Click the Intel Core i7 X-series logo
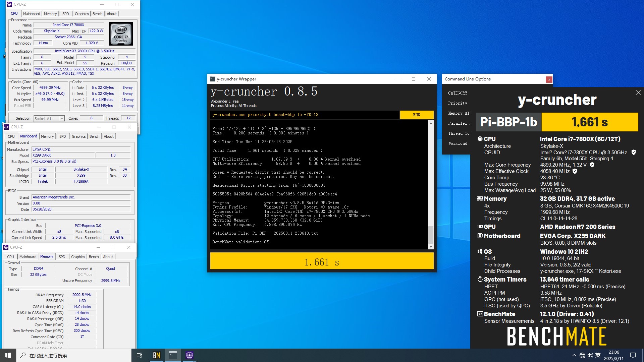 (x=121, y=34)
